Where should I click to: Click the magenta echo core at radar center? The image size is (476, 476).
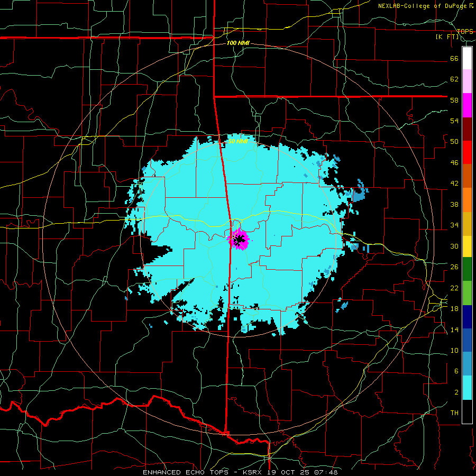click(x=239, y=239)
